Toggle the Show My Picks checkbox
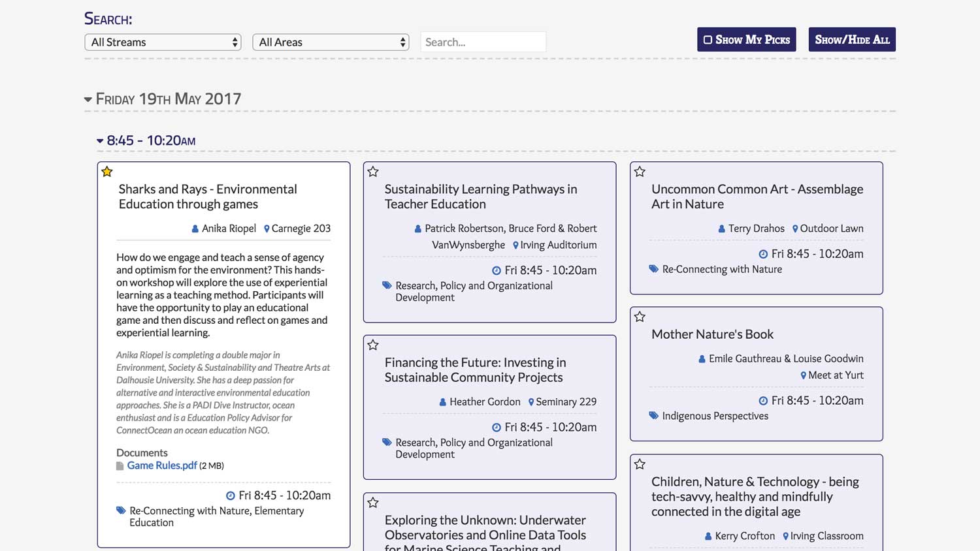The height and width of the screenshot is (551, 980). pos(708,40)
